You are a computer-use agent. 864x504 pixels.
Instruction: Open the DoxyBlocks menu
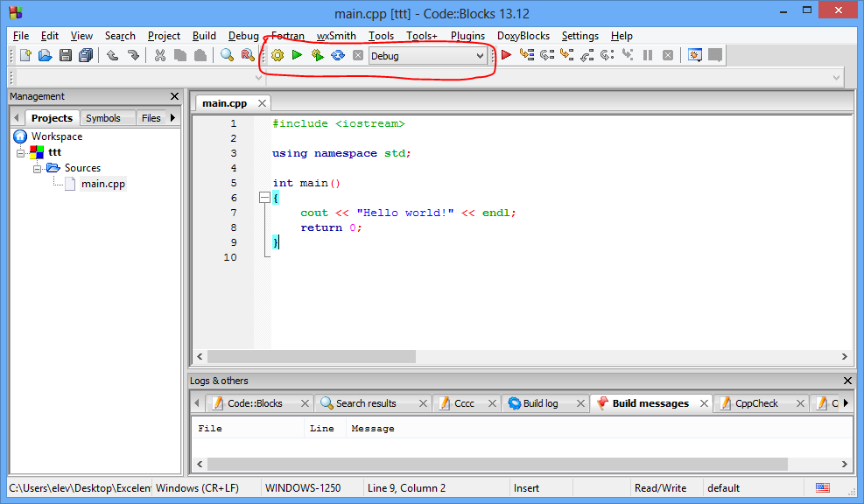click(x=523, y=36)
